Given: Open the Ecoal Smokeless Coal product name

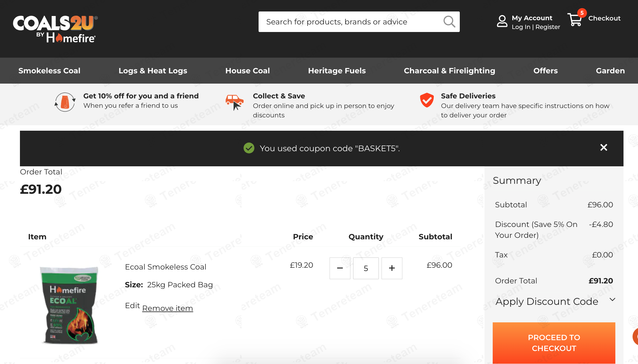Looking at the screenshot, I should tap(166, 267).
